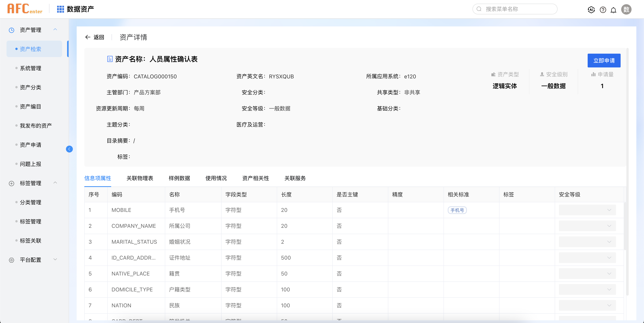The width and height of the screenshot is (644, 323).
Task: Select the 所属公司 name cell
Action: [x=193, y=226]
